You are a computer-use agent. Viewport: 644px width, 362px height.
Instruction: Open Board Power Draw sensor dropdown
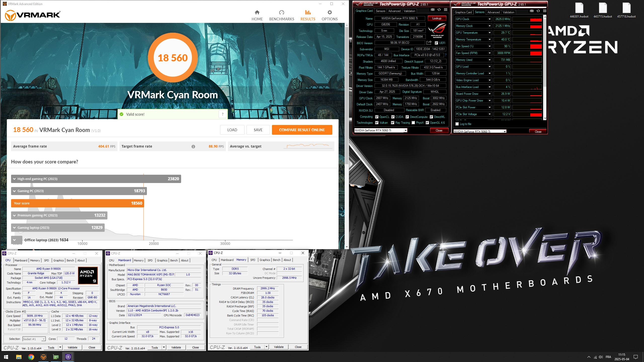tap(490, 94)
